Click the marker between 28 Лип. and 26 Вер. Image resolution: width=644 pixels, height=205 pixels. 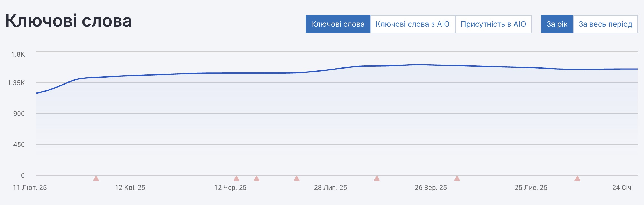tap(377, 178)
